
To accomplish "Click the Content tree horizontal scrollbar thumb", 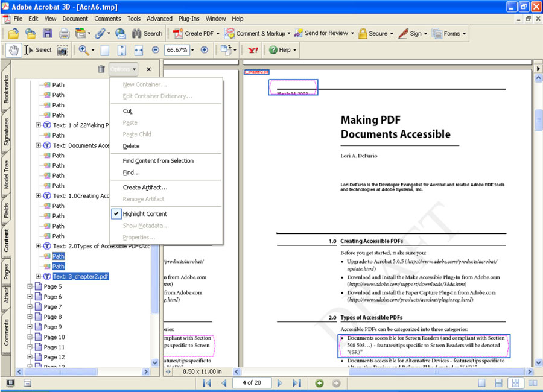I will pos(62,372).
